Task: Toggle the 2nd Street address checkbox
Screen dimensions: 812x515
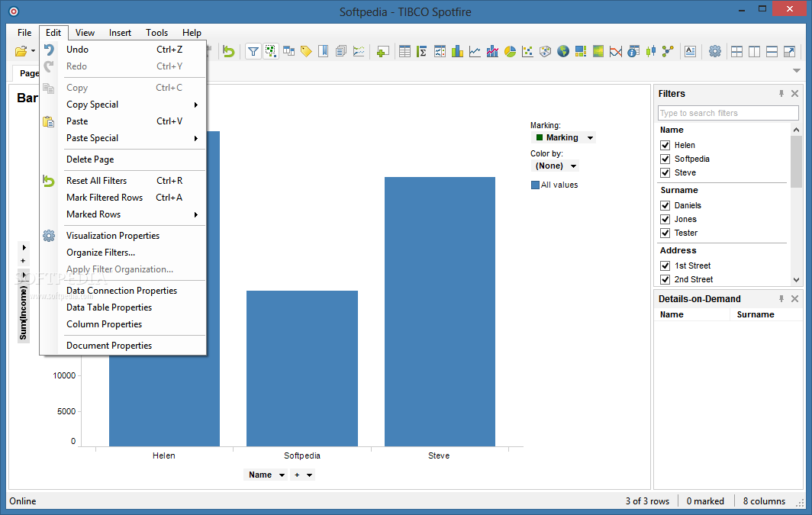Action: [665, 279]
